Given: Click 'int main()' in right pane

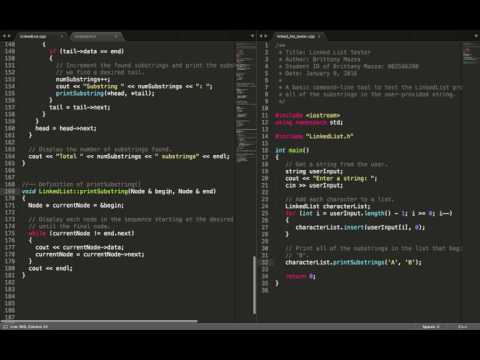Looking at the screenshot, I should coord(292,150).
